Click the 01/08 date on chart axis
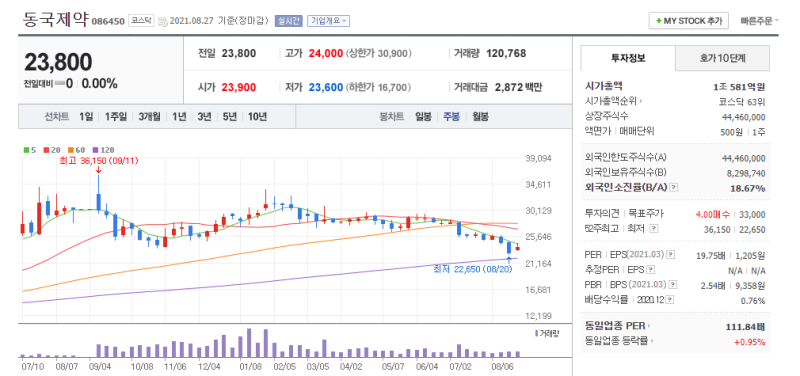This screenshot has width=800, height=376. coord(251,366)
